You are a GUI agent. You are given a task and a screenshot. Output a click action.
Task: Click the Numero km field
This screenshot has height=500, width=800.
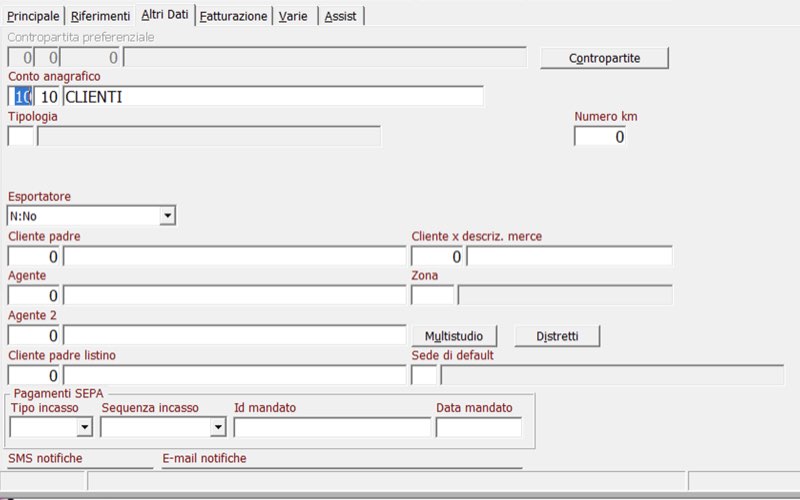(600, 136)
